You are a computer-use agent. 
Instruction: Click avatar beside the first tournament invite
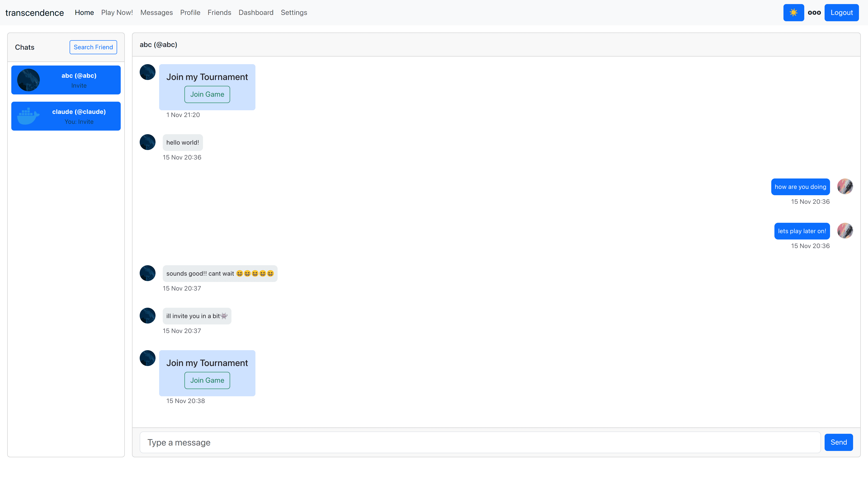click(148, 72)
